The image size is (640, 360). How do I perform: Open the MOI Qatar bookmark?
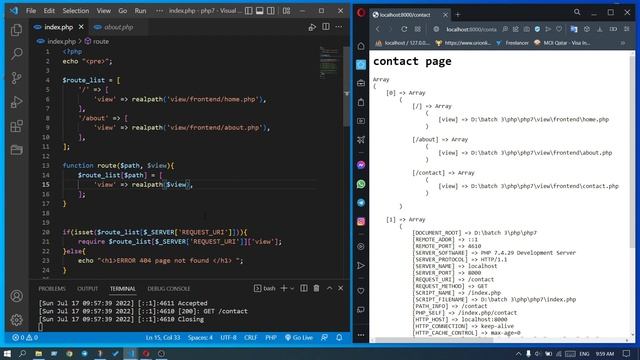click(562, 43)
